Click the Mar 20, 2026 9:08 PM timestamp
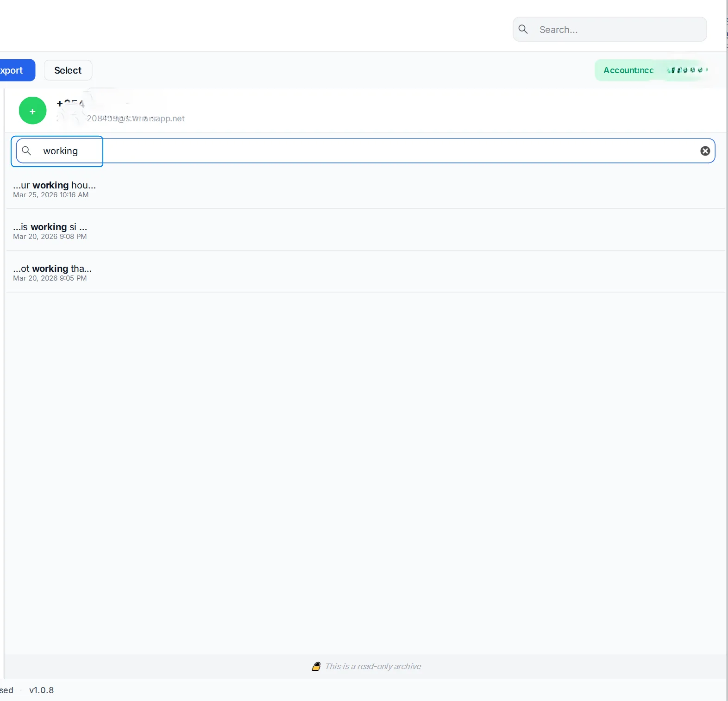Image resolution: width=728 pixels, height=701 pixels. [x=50, y=237]
